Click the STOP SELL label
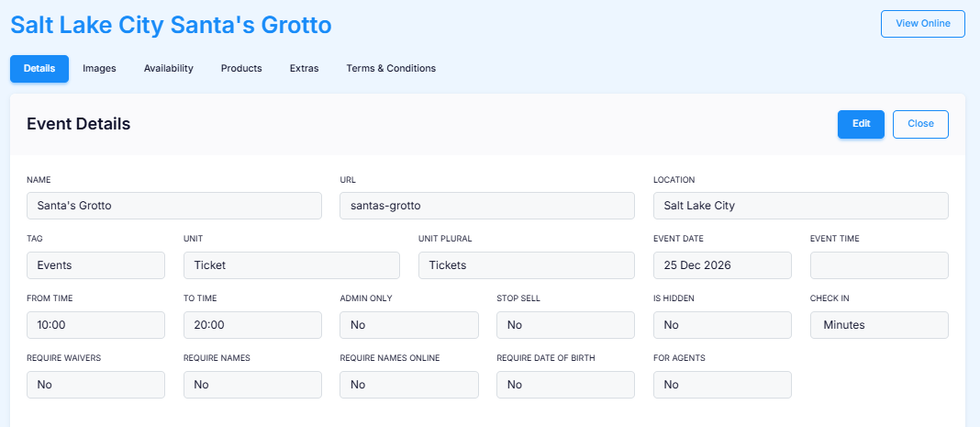Image resolution: width=980 pixels, height=427 pixels. point(518,298)
